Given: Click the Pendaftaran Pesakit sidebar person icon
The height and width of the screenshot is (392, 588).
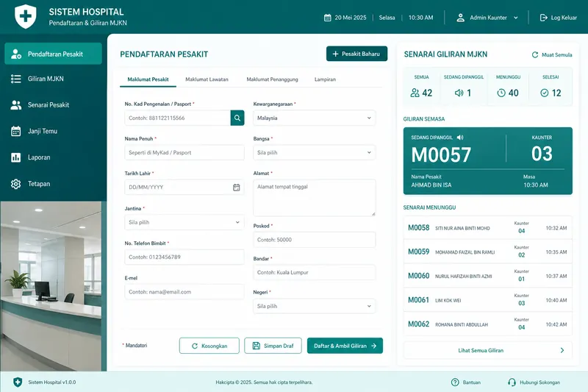Looking at the screenshot, I should [x=15, y=54].
